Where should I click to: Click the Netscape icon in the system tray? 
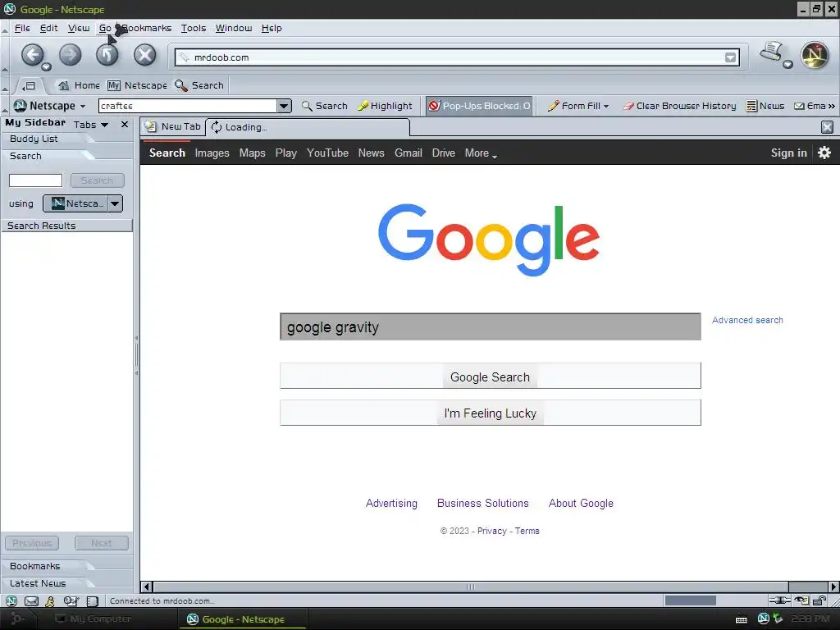pyautogui.click(x=764, y=619)
